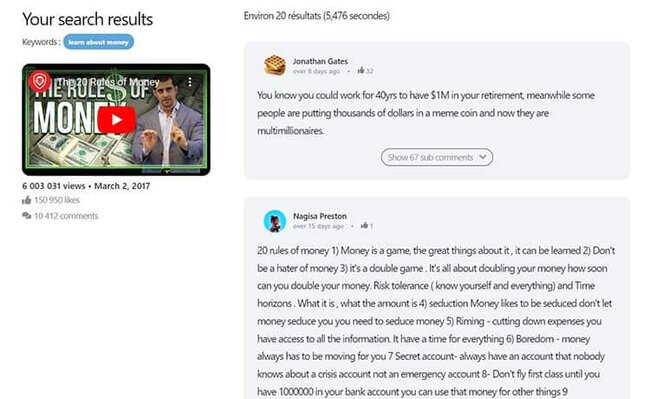Click the video likes thumbs-up icon
This screenshot has width=650, height=399.
27,200
